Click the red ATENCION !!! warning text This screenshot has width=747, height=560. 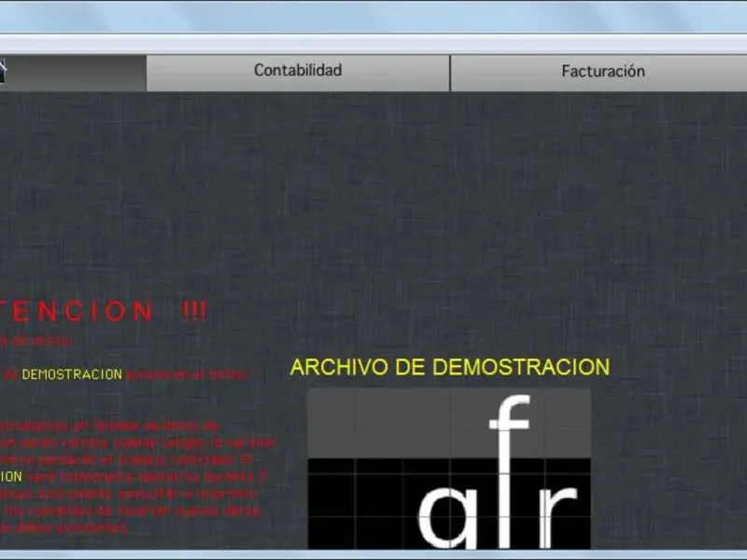tap(103, 312)
